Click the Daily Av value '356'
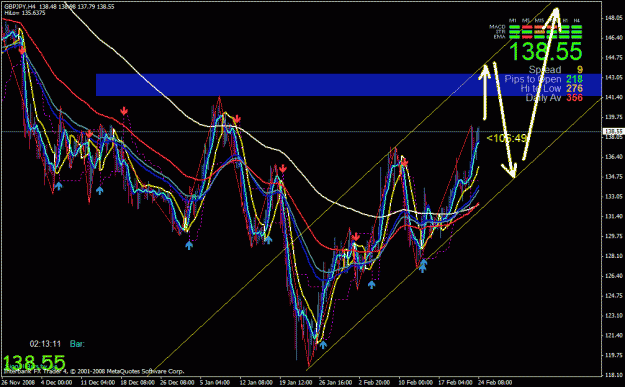Image resolution: width=625 pixels, height=387 pixels. [574, 98]
